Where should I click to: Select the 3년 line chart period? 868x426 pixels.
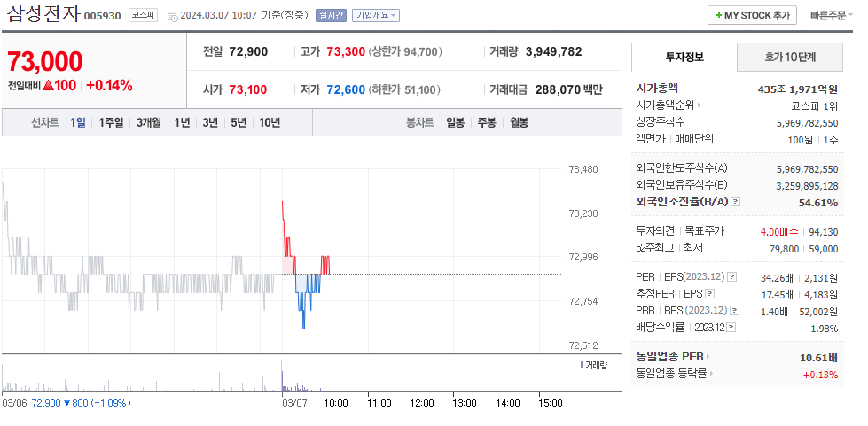210,122
